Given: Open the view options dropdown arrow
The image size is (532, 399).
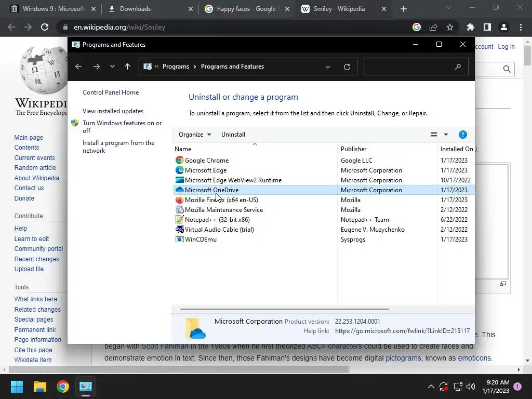Looking at the screenshot, I should [446, 135].
